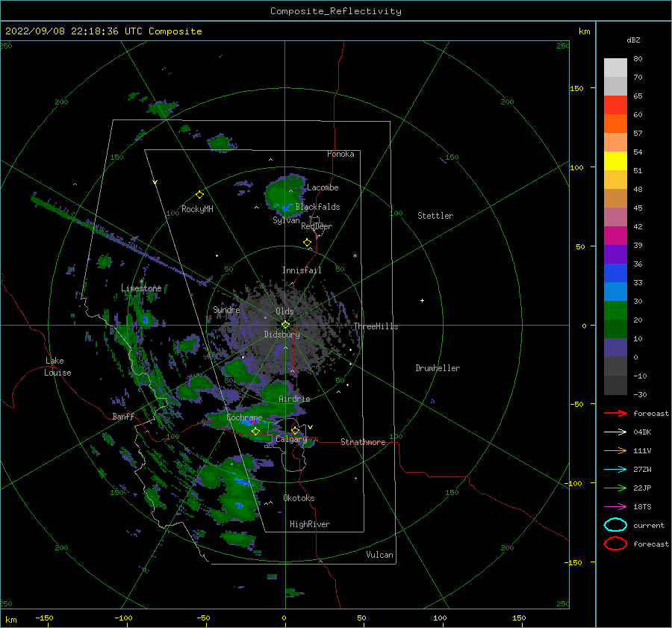Click the Airdrie label
Screen dimensions: 672x628
(294, 399)
